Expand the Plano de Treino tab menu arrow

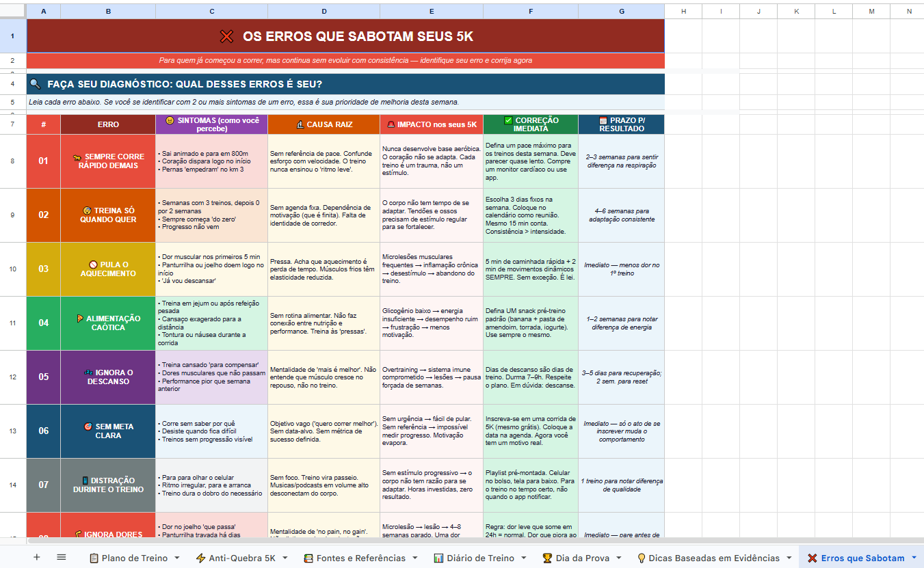pos(176,558)
